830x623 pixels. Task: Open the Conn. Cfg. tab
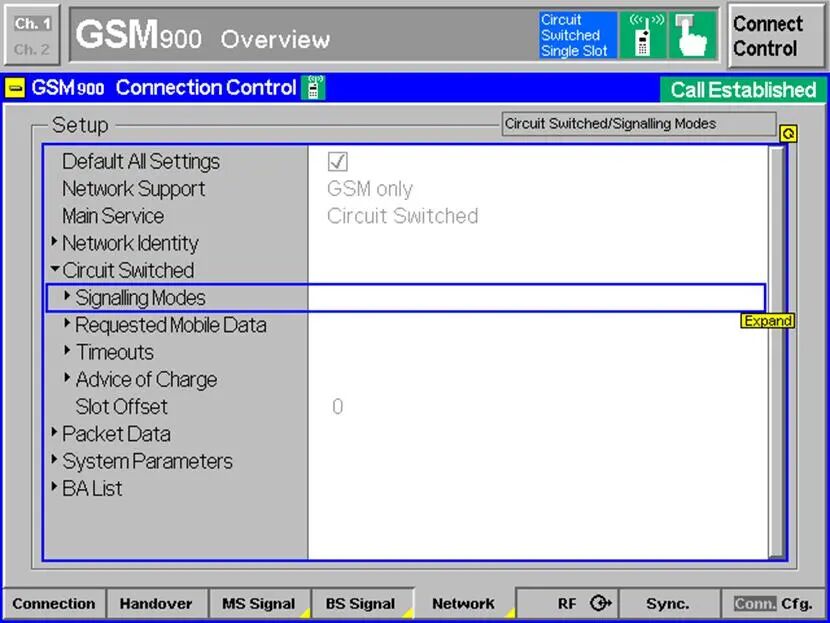(773, 603)
